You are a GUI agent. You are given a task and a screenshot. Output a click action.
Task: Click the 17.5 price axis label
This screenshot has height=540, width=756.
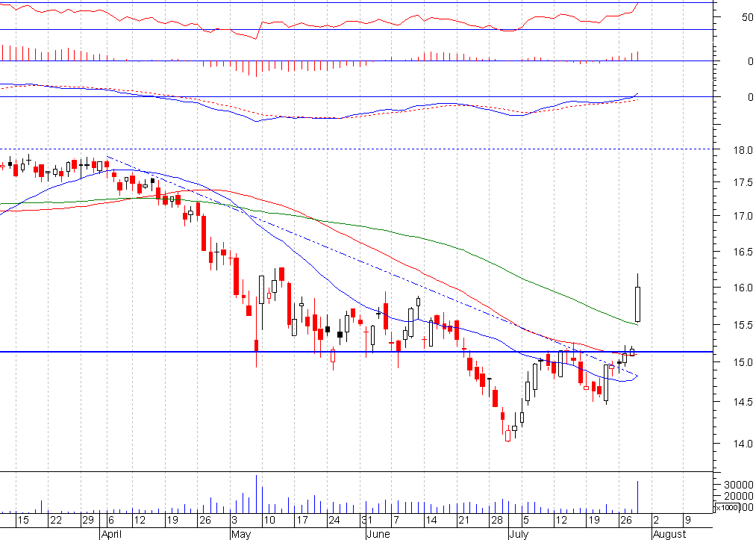743,182
